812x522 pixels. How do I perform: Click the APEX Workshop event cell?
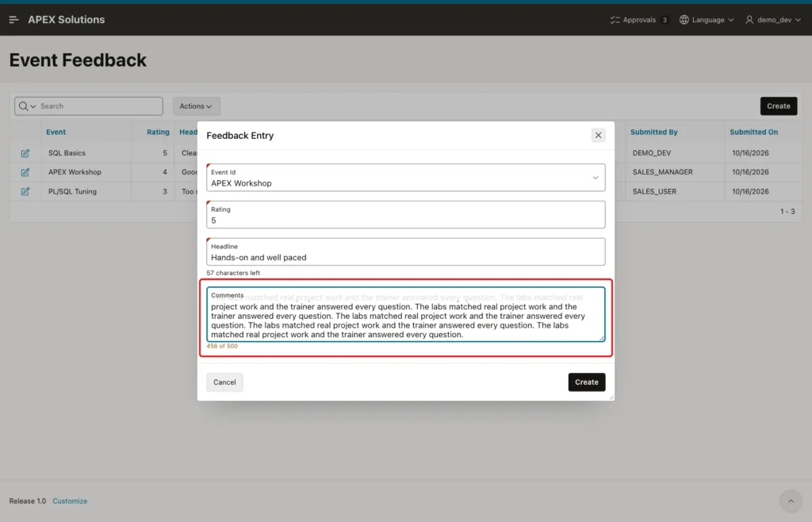point(75,172)
